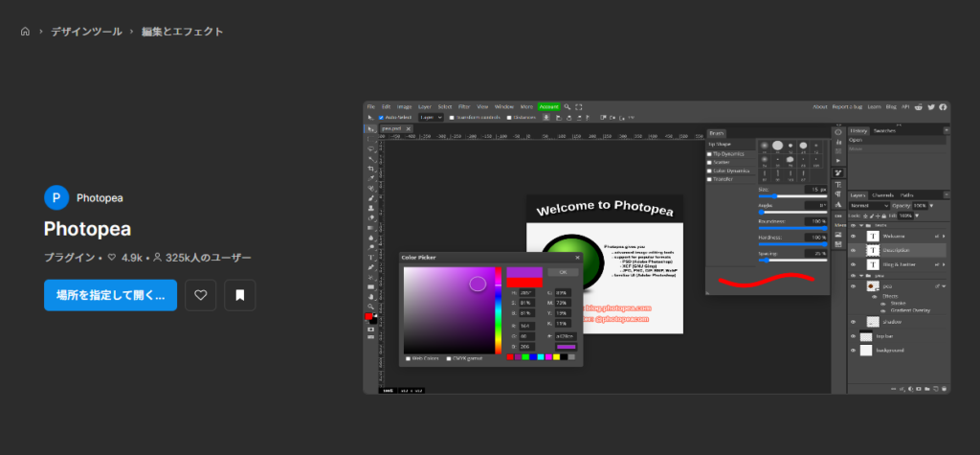Select the Crop tool in toolbar
Image resolution: width=980 pixels, height=455 pixels.
pyautogui.click(x=370, y=169)
